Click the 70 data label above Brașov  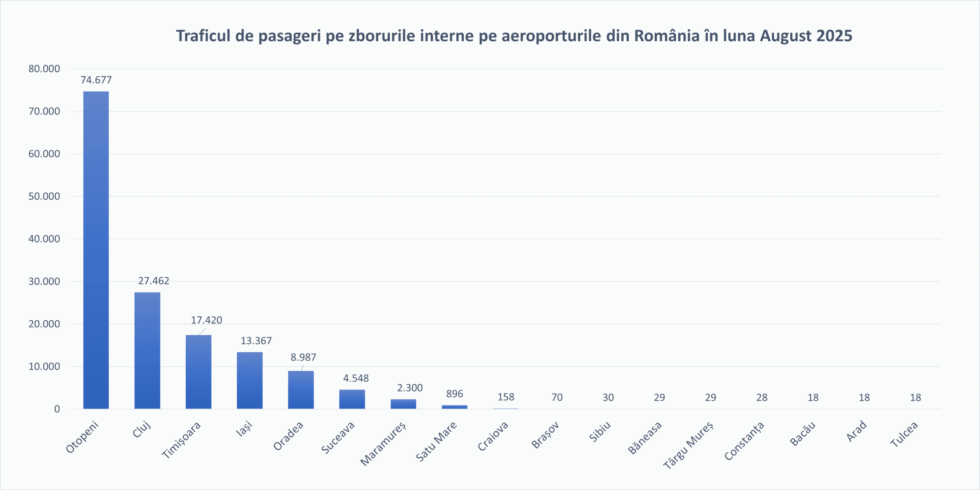(557, 397)
